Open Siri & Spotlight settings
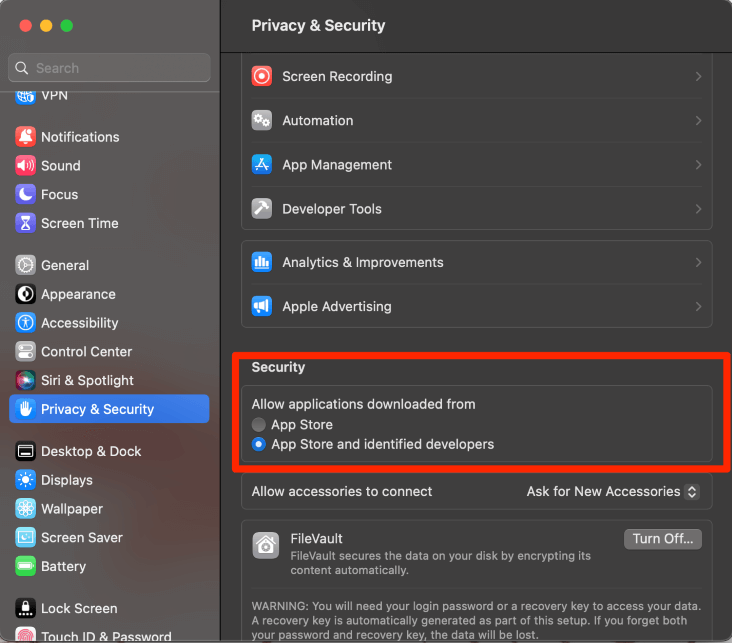The image size is (732, 643). coord(87,380)
